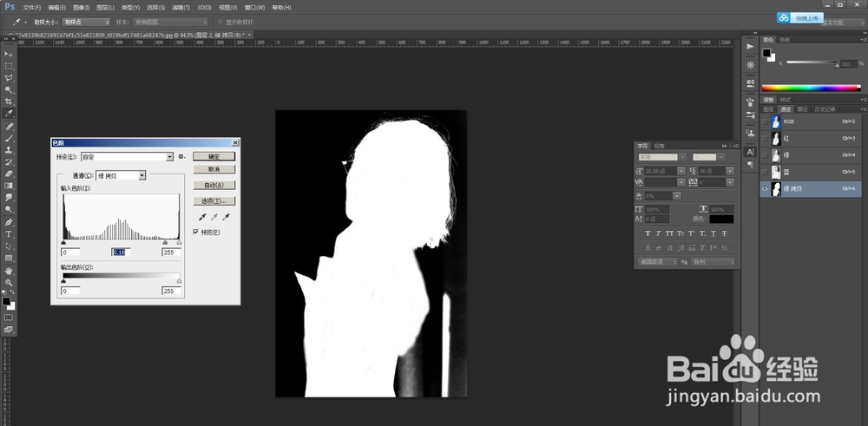Open the Paragraph panel icon in dock
868x426 pixels.
click(750, 164)
